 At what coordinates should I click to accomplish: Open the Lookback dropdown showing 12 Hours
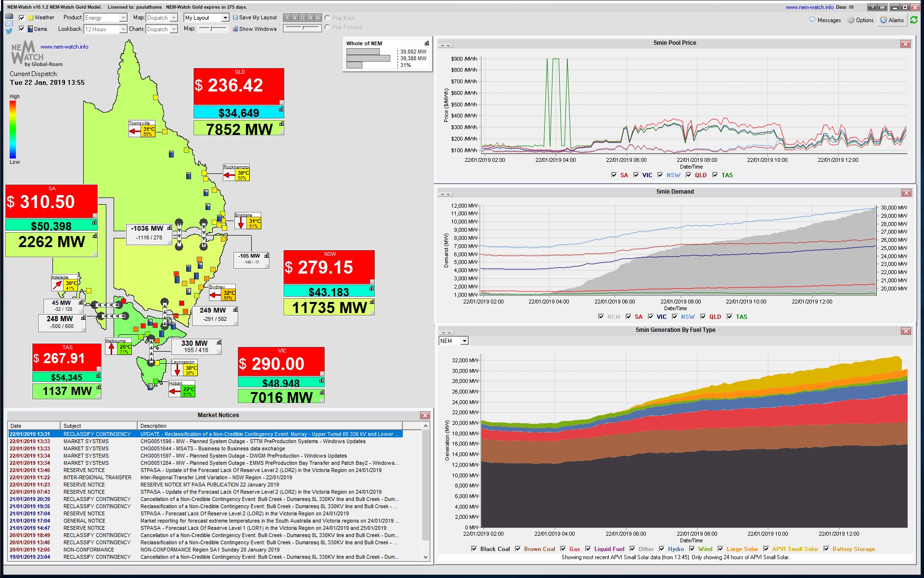pyautogui.click(x=105, y=29)
